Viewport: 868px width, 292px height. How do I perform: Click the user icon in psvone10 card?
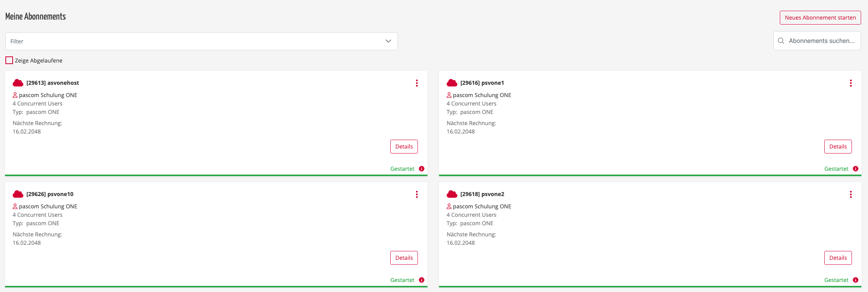15,206
